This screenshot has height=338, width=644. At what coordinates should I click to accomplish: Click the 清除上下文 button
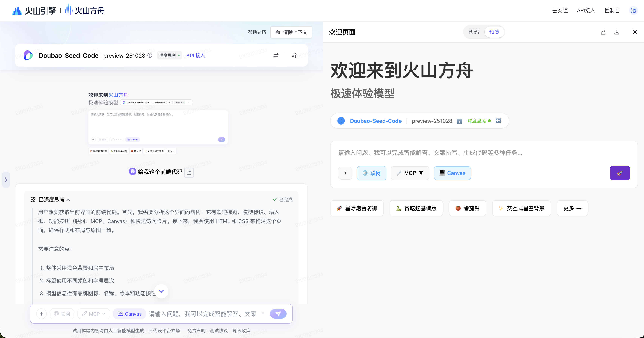[291, 32]
